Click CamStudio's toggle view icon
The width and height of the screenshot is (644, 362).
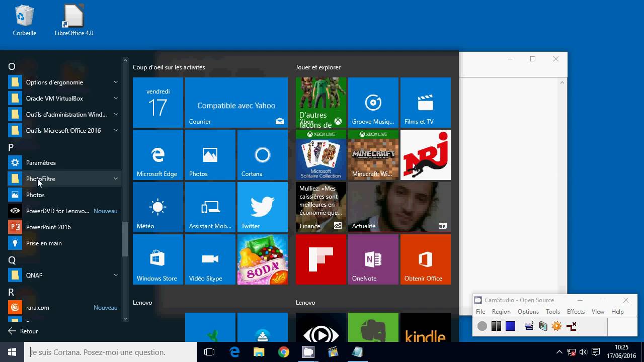click(x=528, y=326)
